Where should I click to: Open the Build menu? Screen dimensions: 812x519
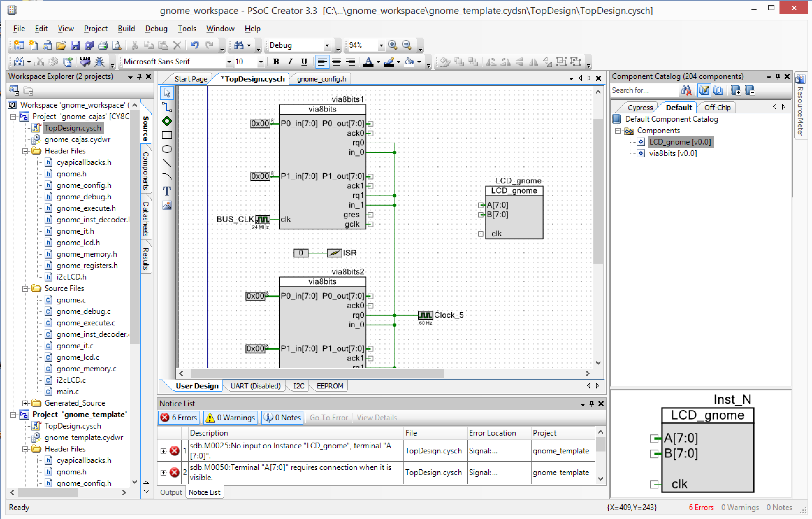[126, 29]
